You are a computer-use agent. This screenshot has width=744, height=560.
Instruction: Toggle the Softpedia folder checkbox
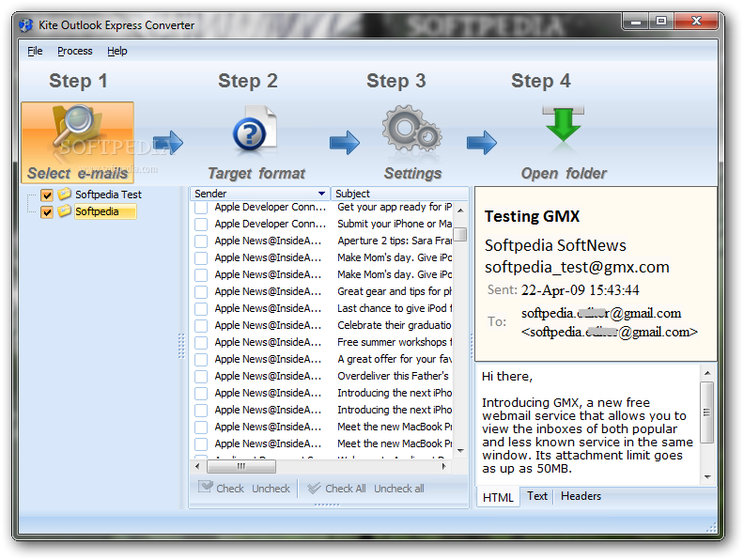tap(47, 211)
